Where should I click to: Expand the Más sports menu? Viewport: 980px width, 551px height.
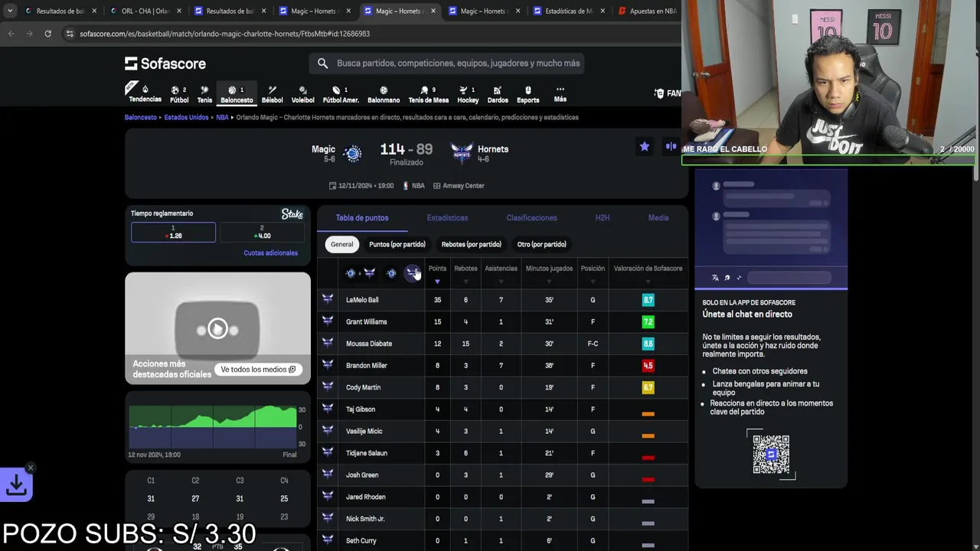coord(560,94)
